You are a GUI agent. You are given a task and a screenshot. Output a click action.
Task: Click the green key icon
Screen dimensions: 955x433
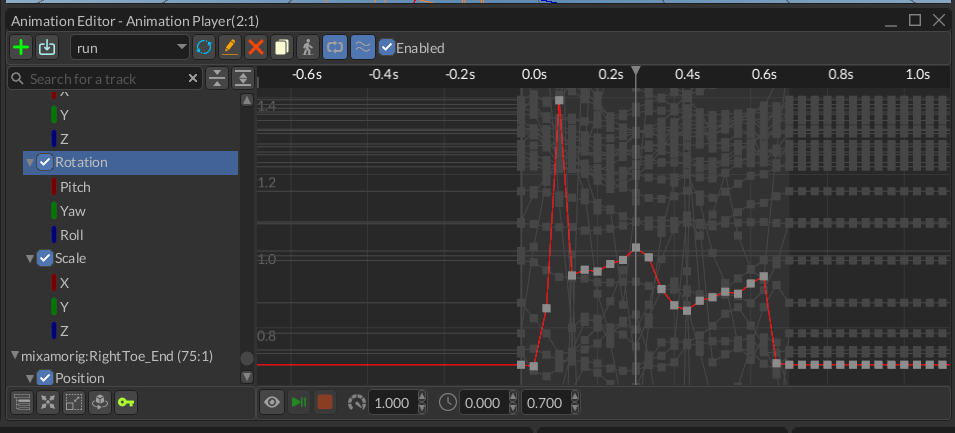[126, 403]
